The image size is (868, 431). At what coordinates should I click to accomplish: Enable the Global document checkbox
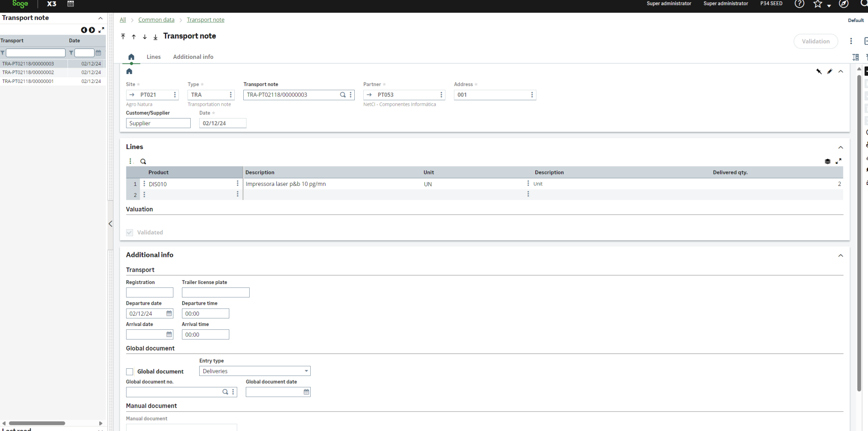(x=130, y=371)
